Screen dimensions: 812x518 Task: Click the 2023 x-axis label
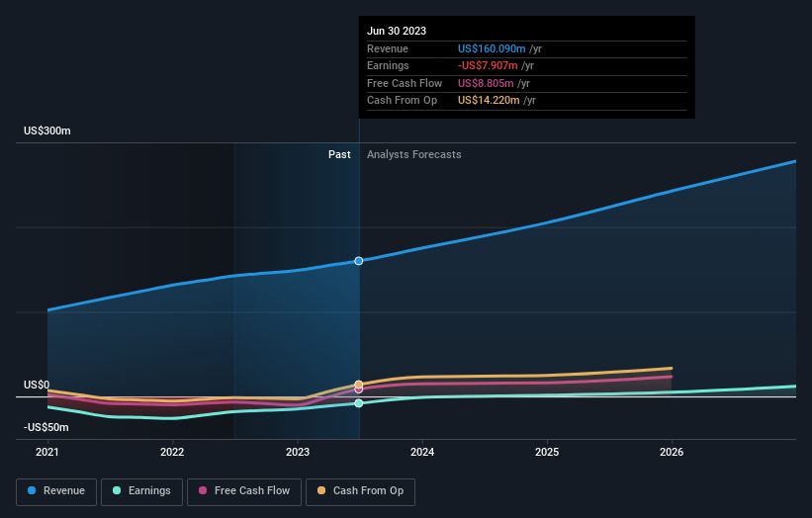[298, 453]
